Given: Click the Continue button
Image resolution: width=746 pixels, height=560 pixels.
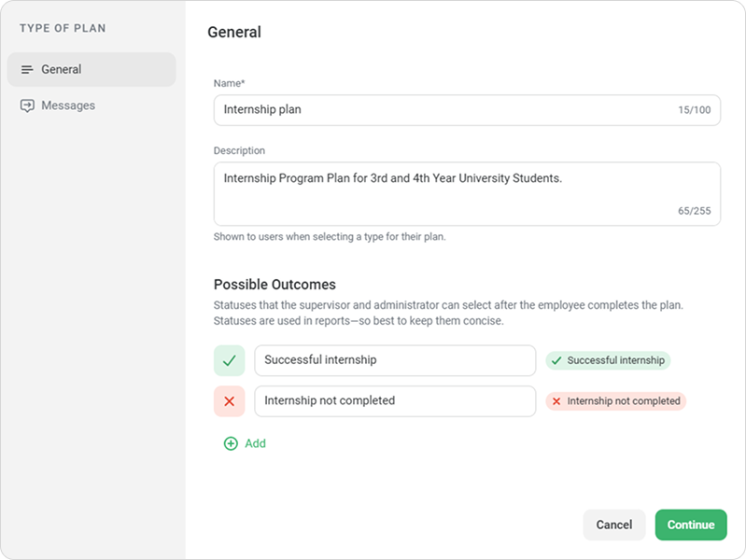Looking at the screenshot, I should point(691,525).
